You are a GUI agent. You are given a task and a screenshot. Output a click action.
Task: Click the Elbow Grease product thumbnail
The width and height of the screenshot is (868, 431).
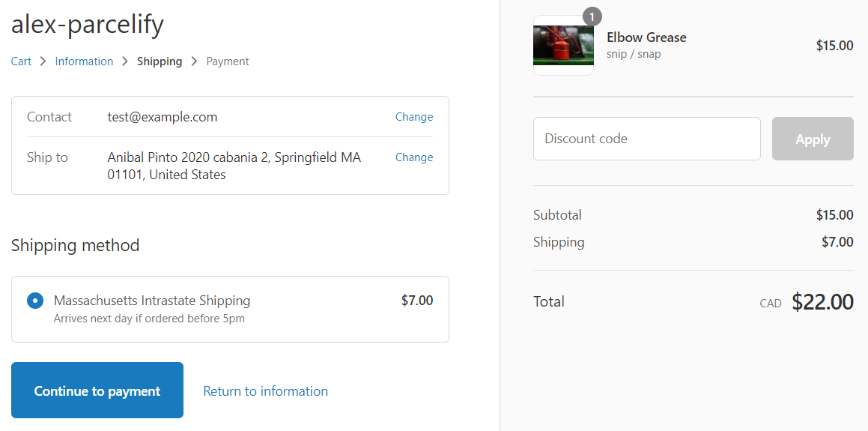(563, 46)
